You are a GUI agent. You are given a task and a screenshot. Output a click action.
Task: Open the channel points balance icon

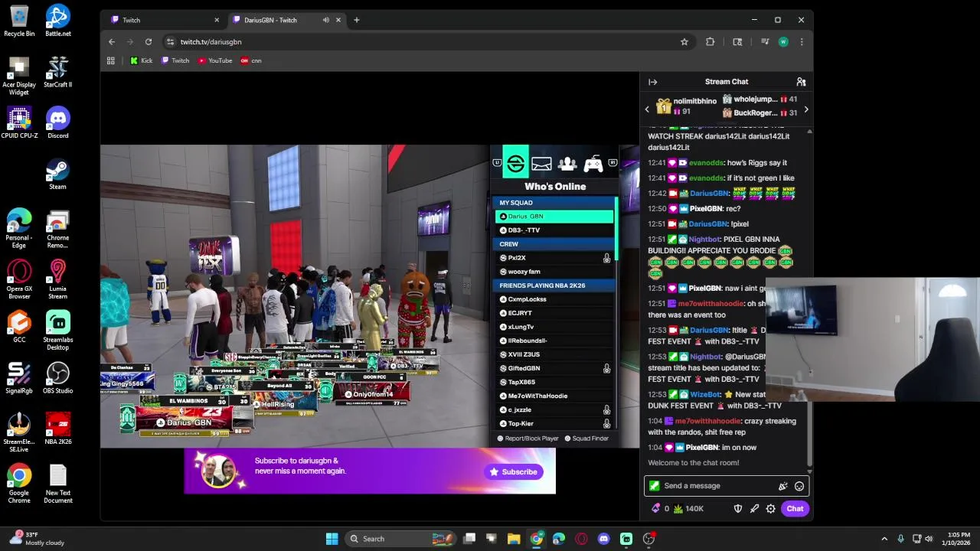pyautogui.click(x=678, y=509)
